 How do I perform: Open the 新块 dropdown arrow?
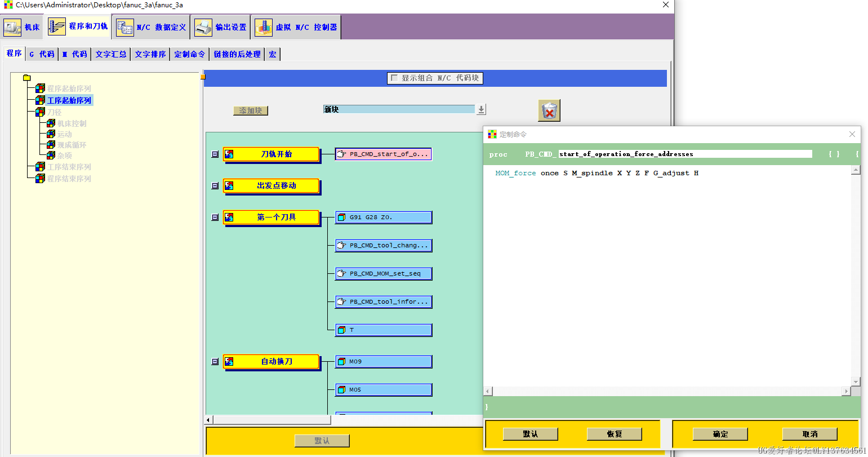coord(481,109)
